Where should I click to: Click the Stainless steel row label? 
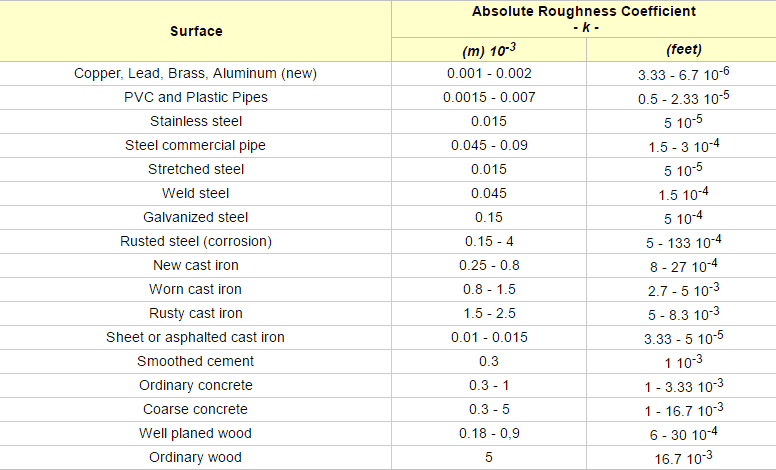click(x=195, y=122)
